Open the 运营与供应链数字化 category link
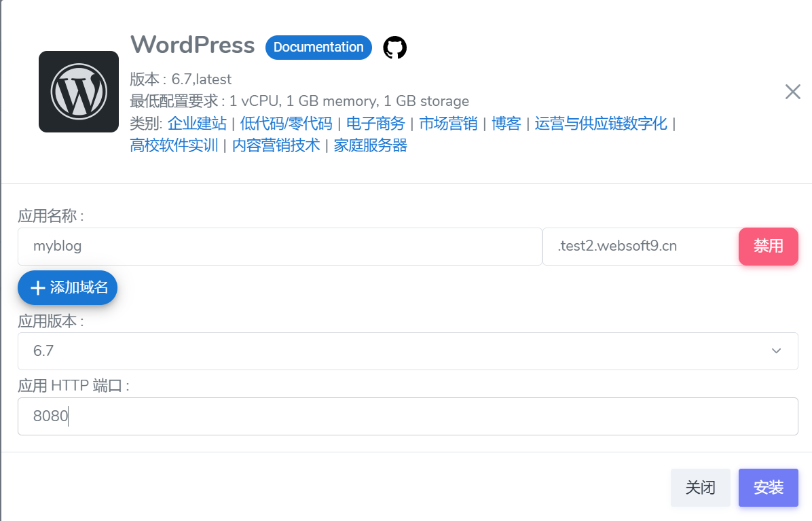This screenshot has height=521, width=812. [x=600, y=123]
